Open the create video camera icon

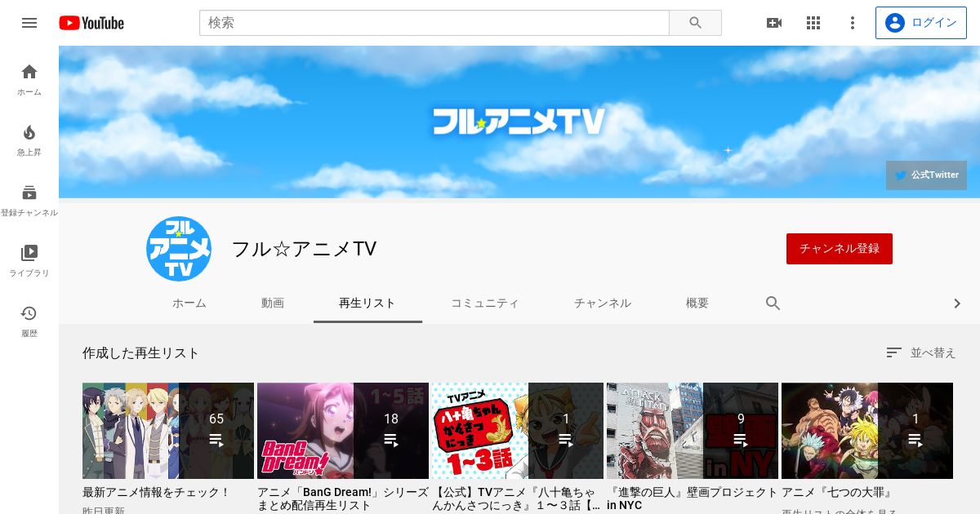774,23
